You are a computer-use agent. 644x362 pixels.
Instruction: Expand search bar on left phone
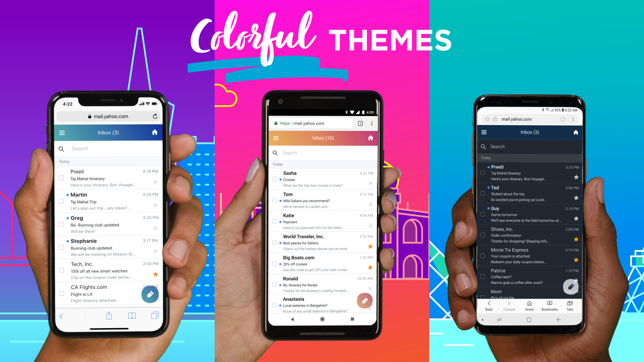(x=109, y=148)
